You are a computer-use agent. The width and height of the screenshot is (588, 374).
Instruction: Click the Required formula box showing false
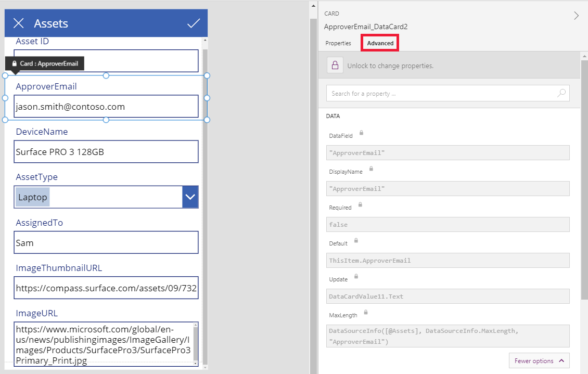[x=448, y=225]
